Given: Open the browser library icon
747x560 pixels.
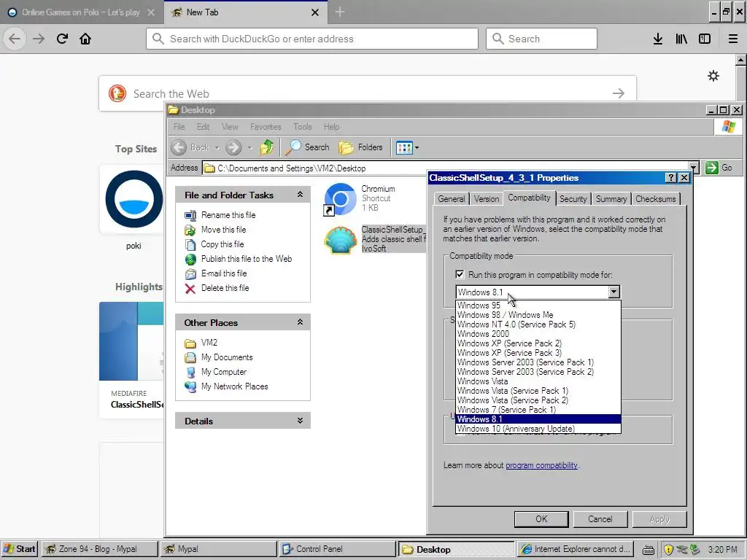Looking at the screenshot, I should [x=681, y=39].
